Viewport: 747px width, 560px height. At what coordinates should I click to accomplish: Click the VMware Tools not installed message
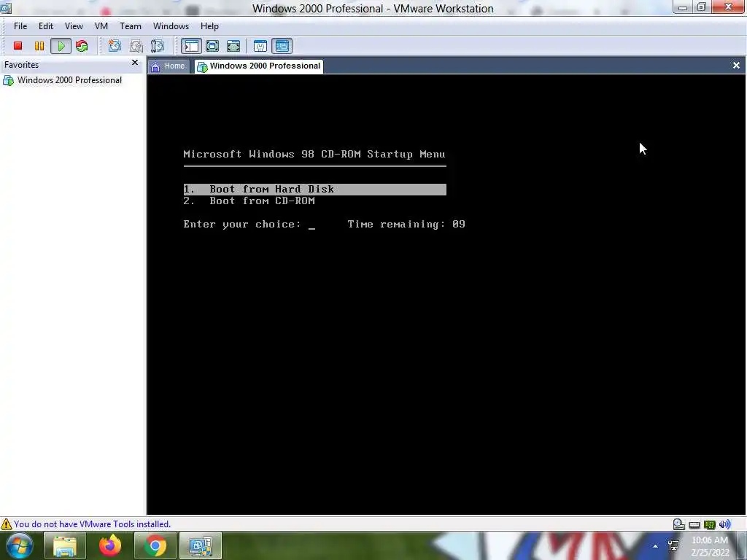click(92, 524)
